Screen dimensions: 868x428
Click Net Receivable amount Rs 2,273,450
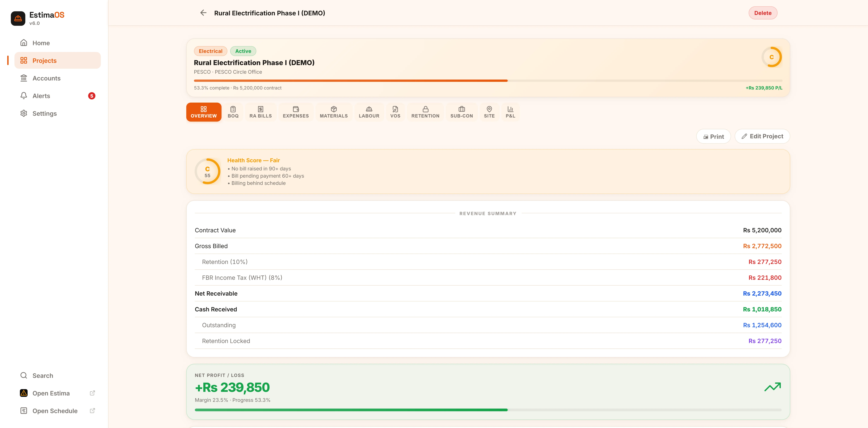pyautogui.click(x=762, y=293)
